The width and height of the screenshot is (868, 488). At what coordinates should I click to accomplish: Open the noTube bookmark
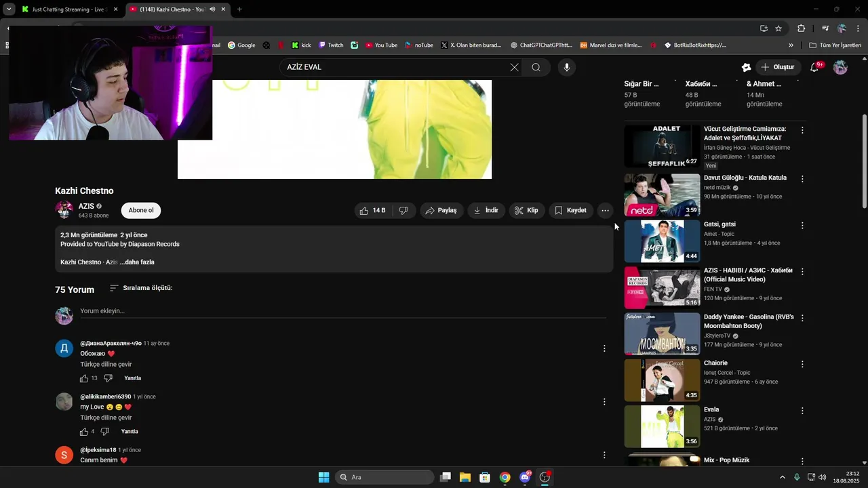coord(418,45)
